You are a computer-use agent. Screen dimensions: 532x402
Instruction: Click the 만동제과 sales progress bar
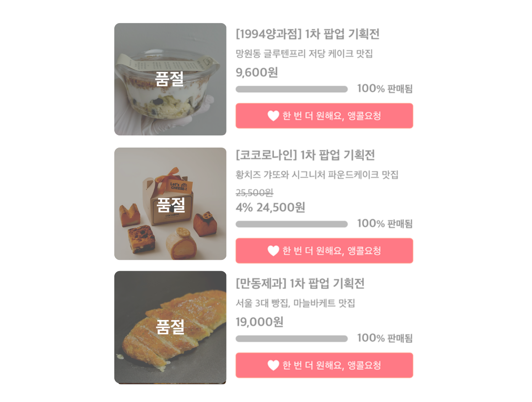[x=291, y=339]
